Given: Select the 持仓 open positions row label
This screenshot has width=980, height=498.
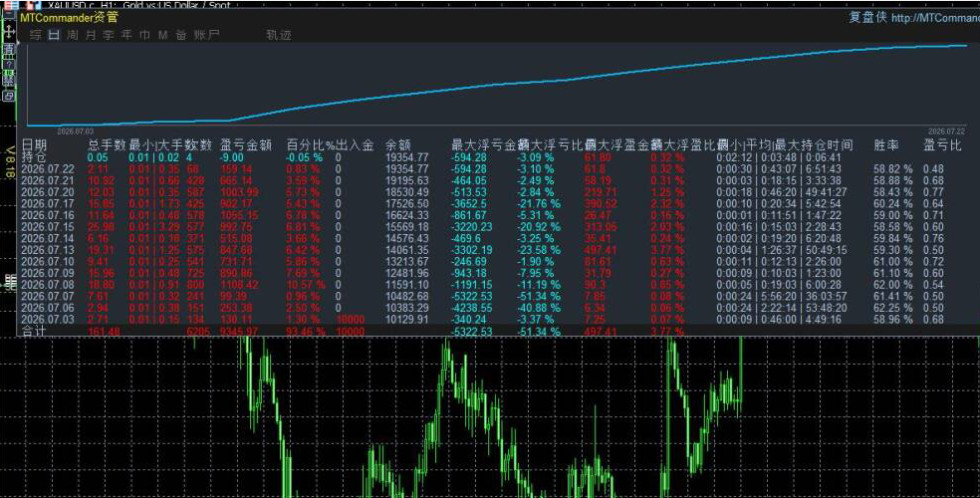Looking at the screenshot, I should click(x=34, y=156).
